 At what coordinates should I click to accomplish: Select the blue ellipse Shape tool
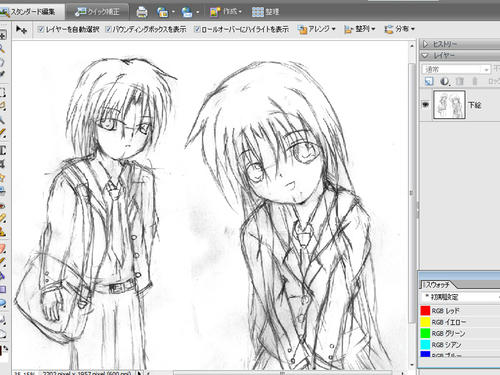click(x=2, y=303)
